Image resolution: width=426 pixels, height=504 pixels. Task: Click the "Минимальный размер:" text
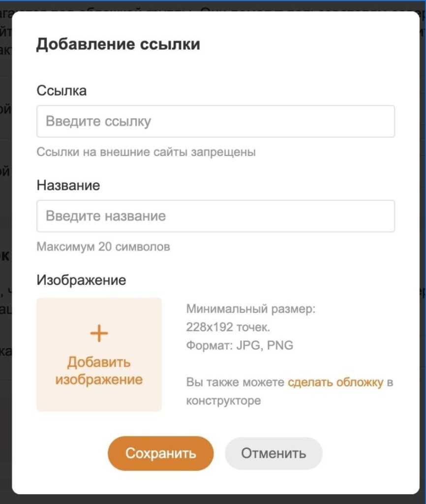click(x=250, y=310)
